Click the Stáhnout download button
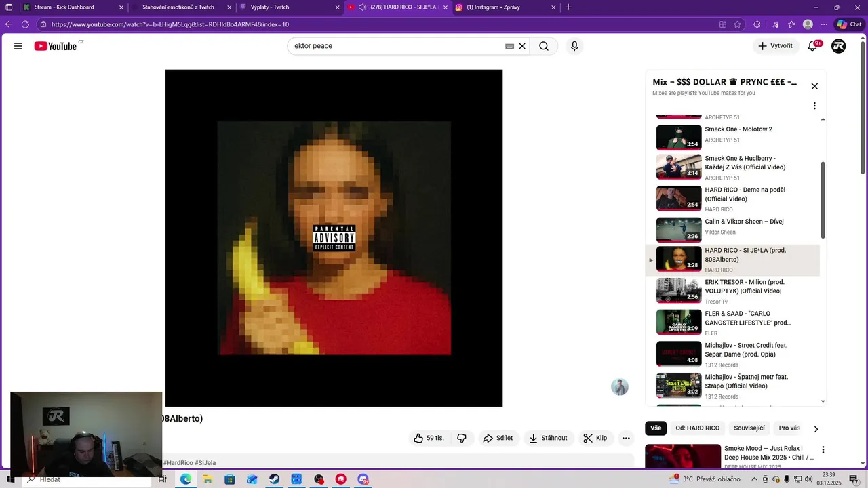The image size is (868, 488). click(548, 438)
